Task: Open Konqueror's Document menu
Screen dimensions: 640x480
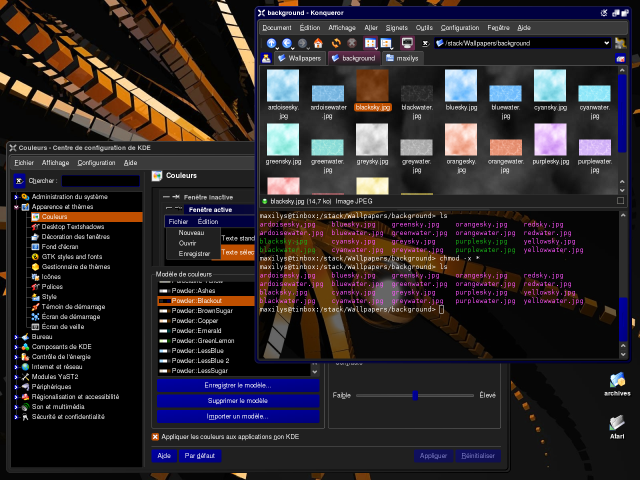Action: point(277,28)
